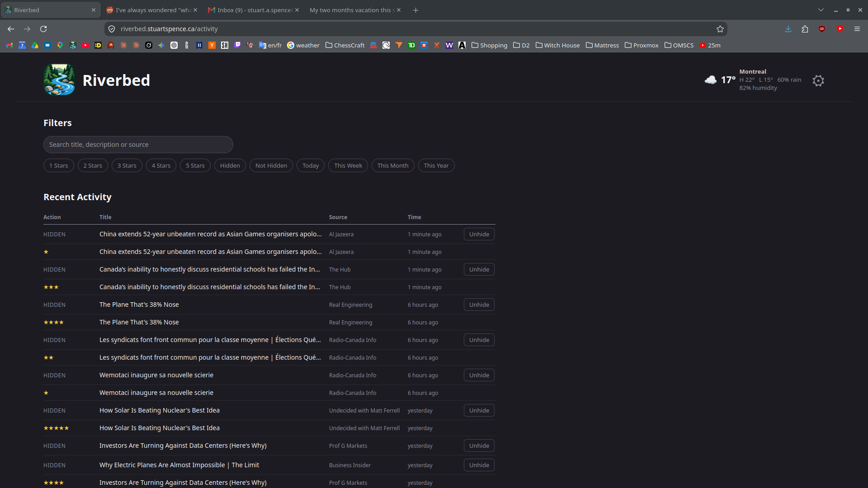Screen dimensions: 868x488
Task: Bookmark this page with the star icon
Action: tap(720, 29)
